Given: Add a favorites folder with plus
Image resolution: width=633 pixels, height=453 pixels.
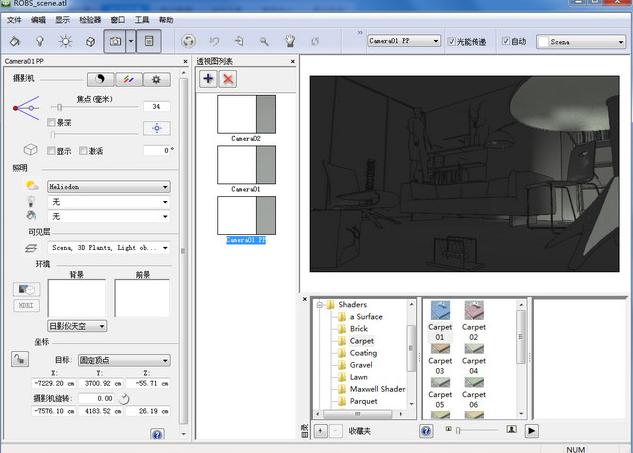Looking at the screenshot, I should (320, 431).
